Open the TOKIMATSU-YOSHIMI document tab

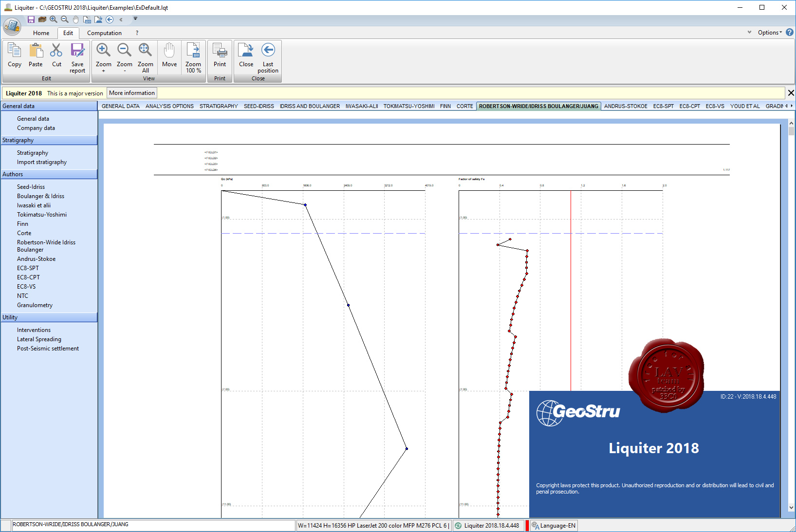[409, 106]
